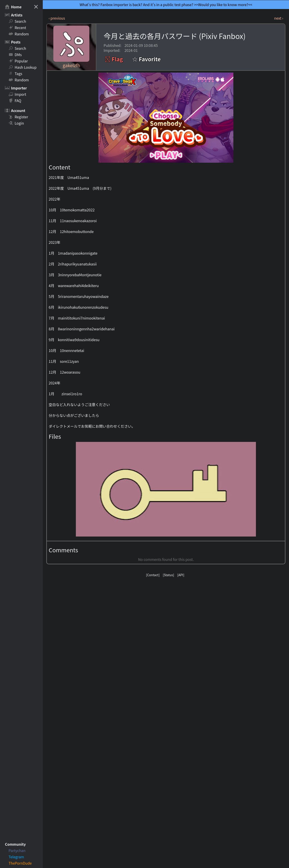Viewport: 289px width, 868px height.
Task: Click the icon next to Login
Action: (x=11, y=123)
